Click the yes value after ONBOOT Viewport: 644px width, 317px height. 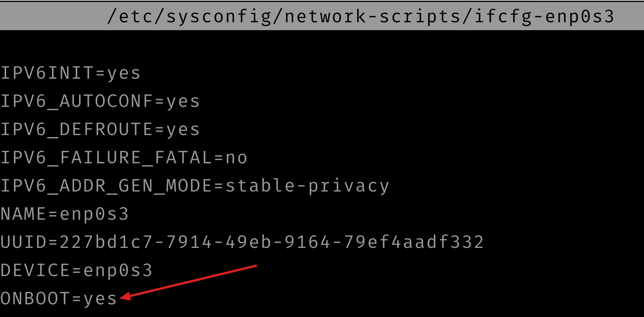tap(100, 300)
